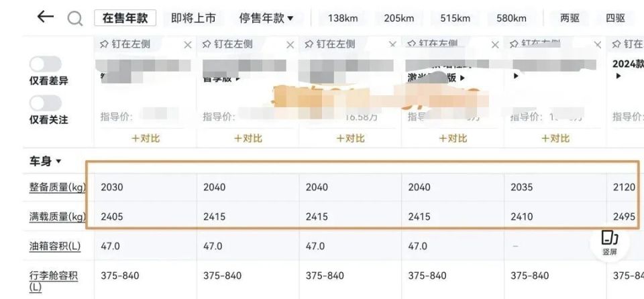Open the 整备质量(kg) definition link
Viewport: 644px width, 299px height.
pos(58,187)
